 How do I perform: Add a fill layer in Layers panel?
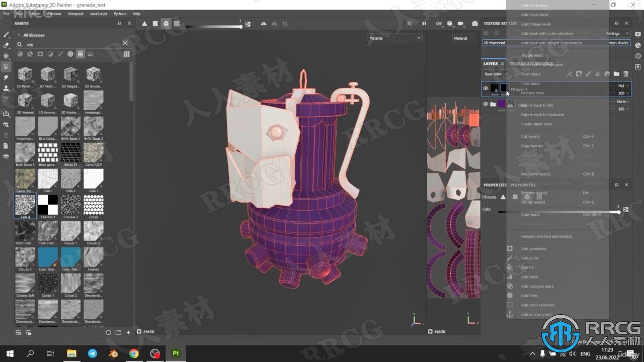tap(597, 74)
